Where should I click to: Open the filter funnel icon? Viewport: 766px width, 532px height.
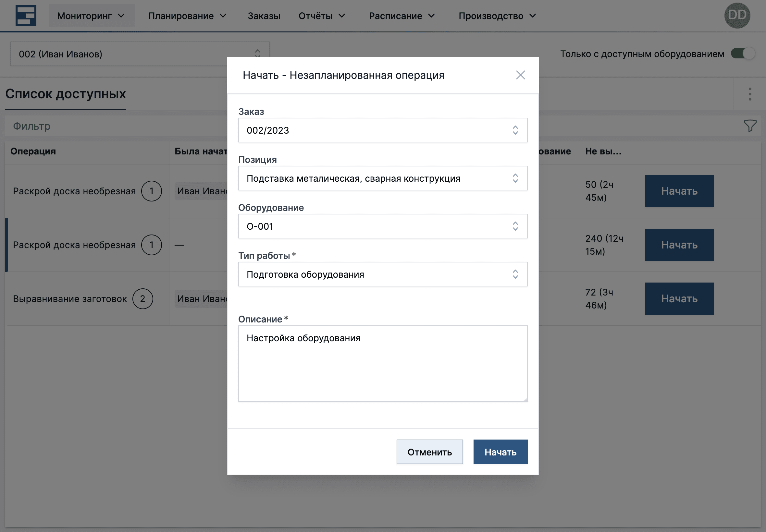point(750,126)
